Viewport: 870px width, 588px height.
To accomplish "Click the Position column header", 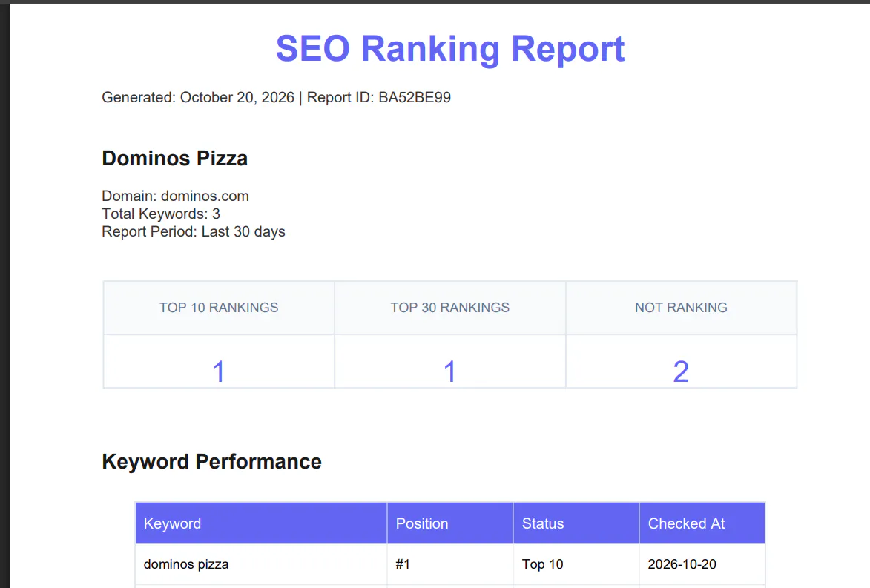I will pos(450,523).
